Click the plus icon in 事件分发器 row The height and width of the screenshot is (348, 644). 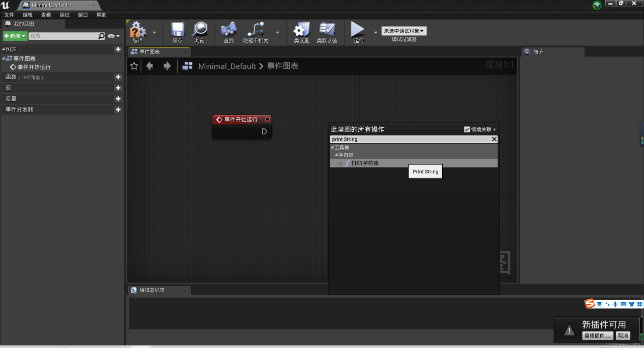(118, 110)
